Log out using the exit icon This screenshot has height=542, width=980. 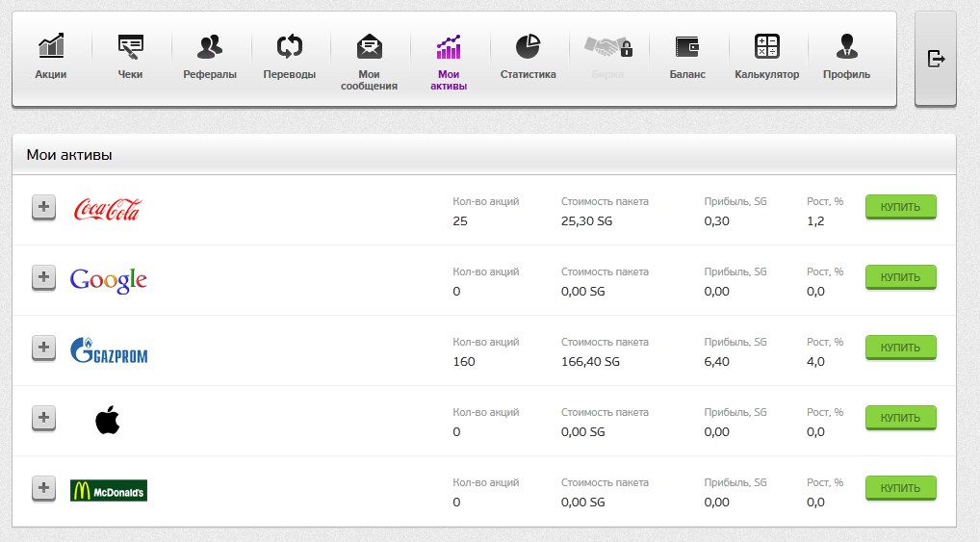[936, 59]
